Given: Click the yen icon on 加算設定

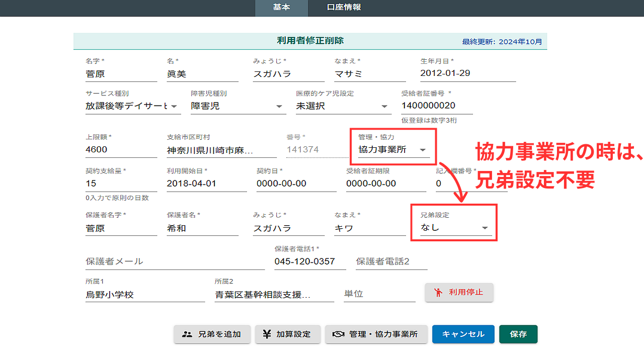Looking at the screenshot, I should pos(267,334).
